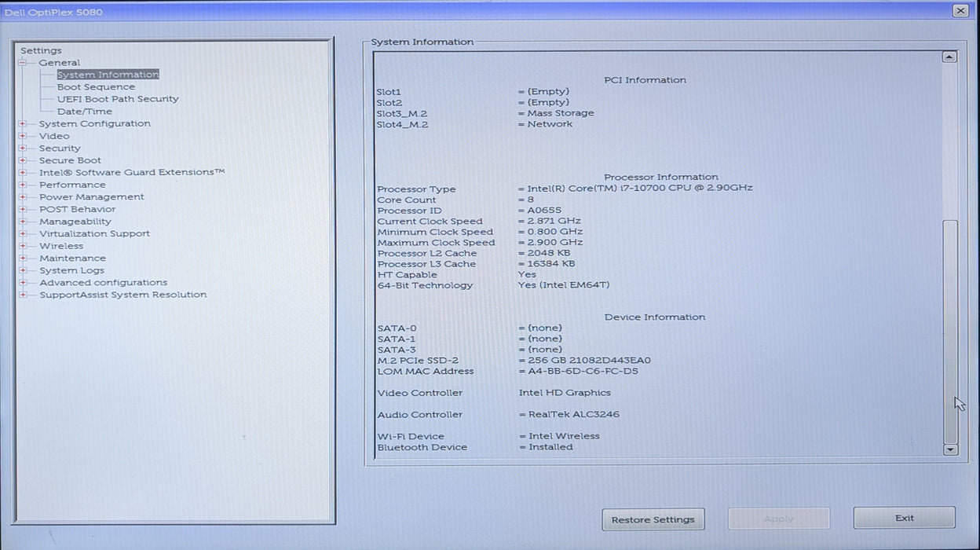Image resolution: width=980 pixels, height=550 pixels.
Task: Expand SupportAssist System Resolution node
Action: pos(23,295)
